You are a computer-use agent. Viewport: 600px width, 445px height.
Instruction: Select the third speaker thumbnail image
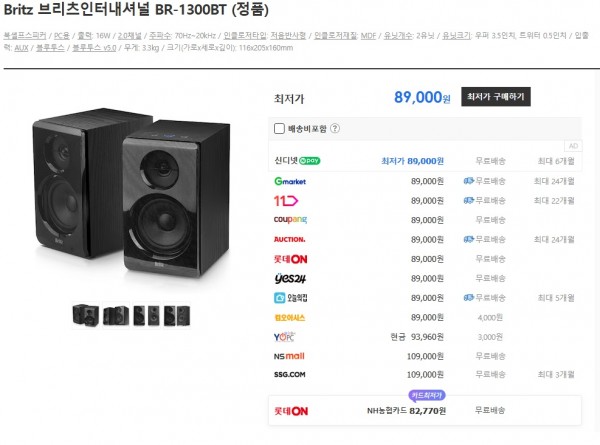pos(147,315)
